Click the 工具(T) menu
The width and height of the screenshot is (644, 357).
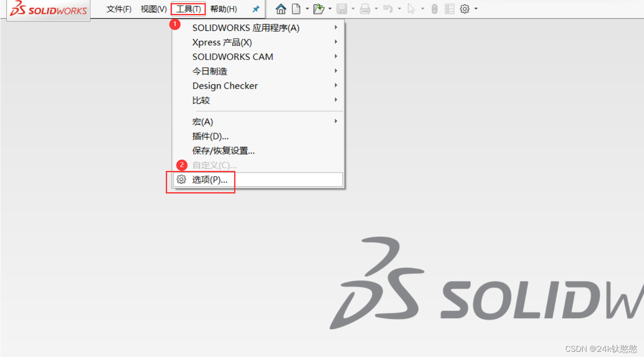pos(188,9)
